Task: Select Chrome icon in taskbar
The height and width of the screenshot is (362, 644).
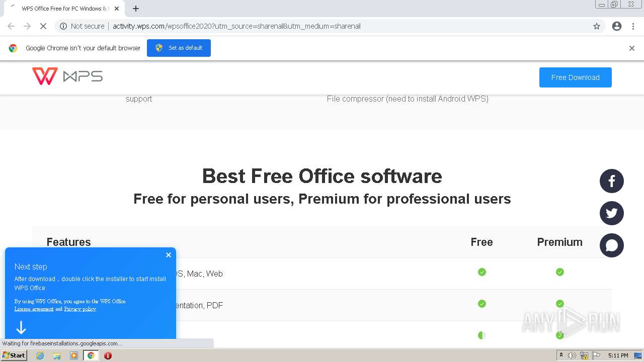Action: click(91, 355)
